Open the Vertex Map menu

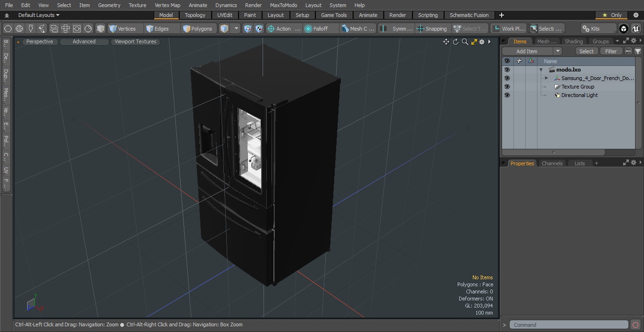pyautogui.click(x=167, y=5)
